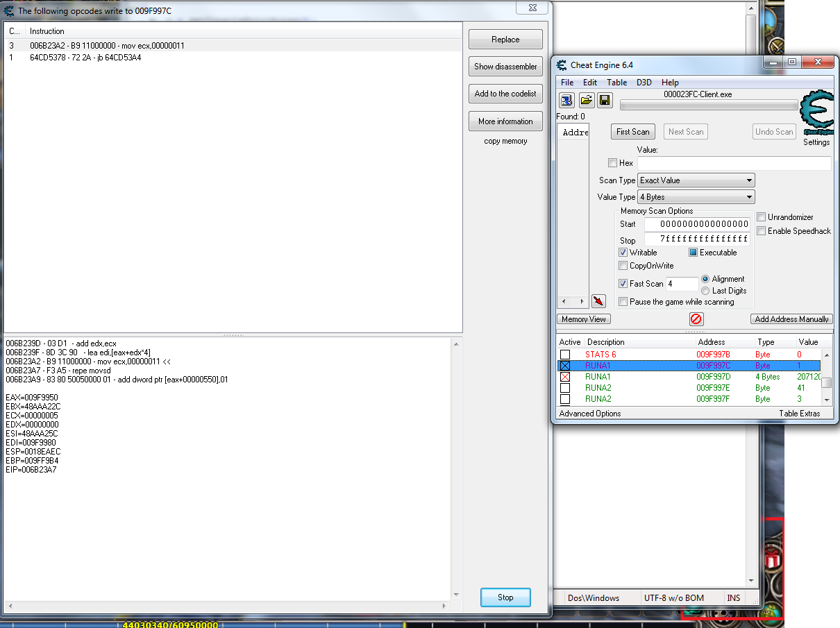Tick the Pause the game while scanning checkbox
Image resolution: width=840 pixels, height=628 pixels.
[623, 302]
